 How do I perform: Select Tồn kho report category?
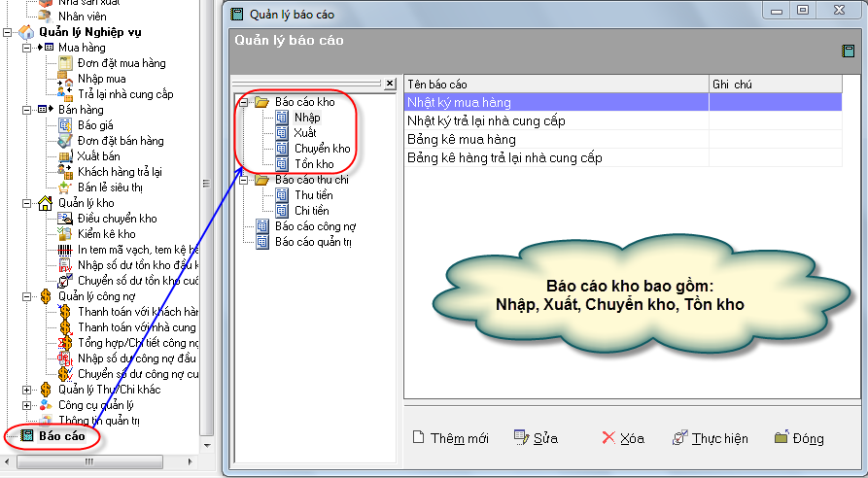click(313, 164)
